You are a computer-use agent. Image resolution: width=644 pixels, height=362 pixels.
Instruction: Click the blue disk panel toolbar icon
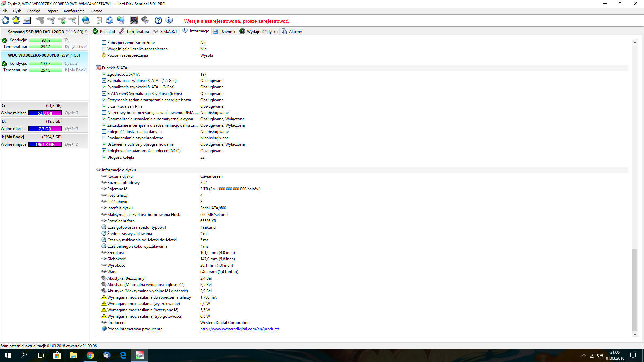pyautogui.click(x=27, y=20)
